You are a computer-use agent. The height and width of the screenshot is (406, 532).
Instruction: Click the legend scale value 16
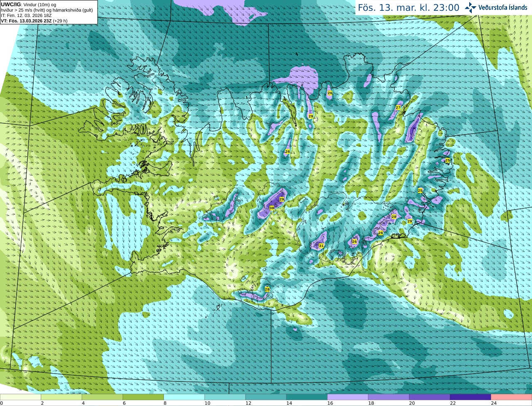pyautogui.click(x=330, y=403)
